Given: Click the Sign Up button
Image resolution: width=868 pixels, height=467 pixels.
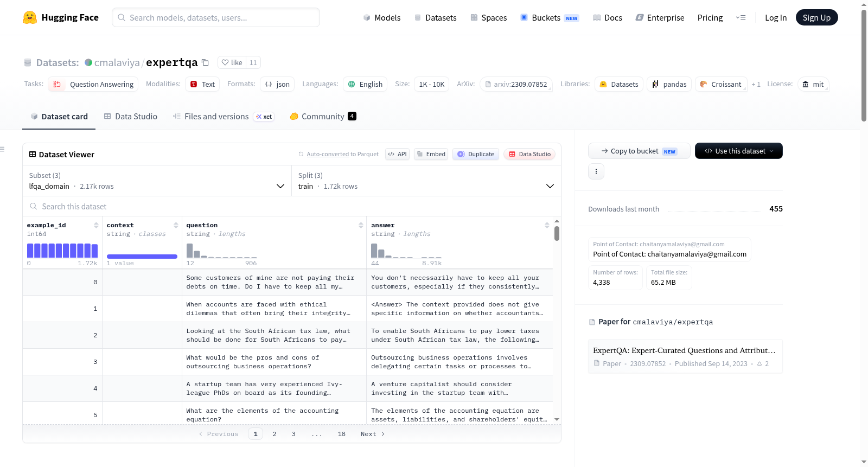Looking at the screenshot, I should point(816,17).
